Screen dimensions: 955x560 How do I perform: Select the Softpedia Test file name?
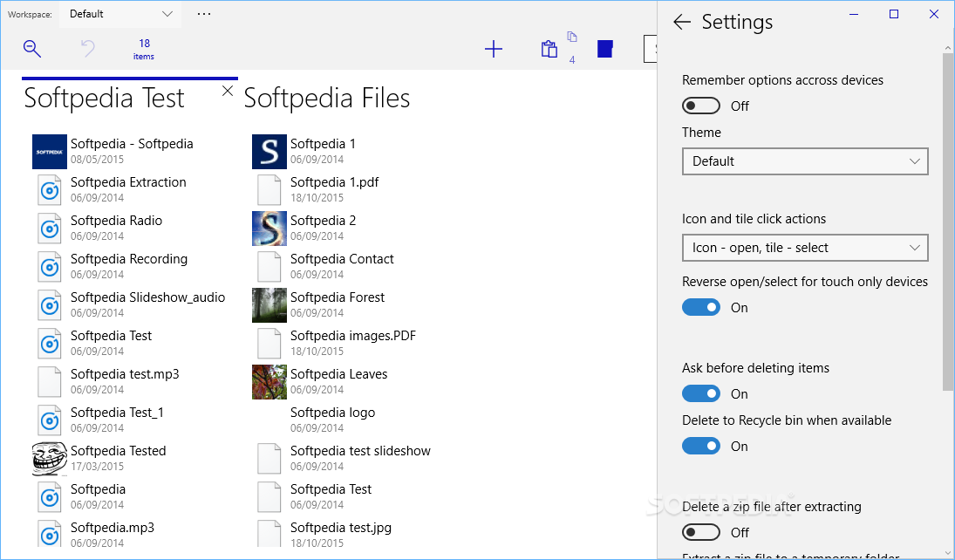111,336
